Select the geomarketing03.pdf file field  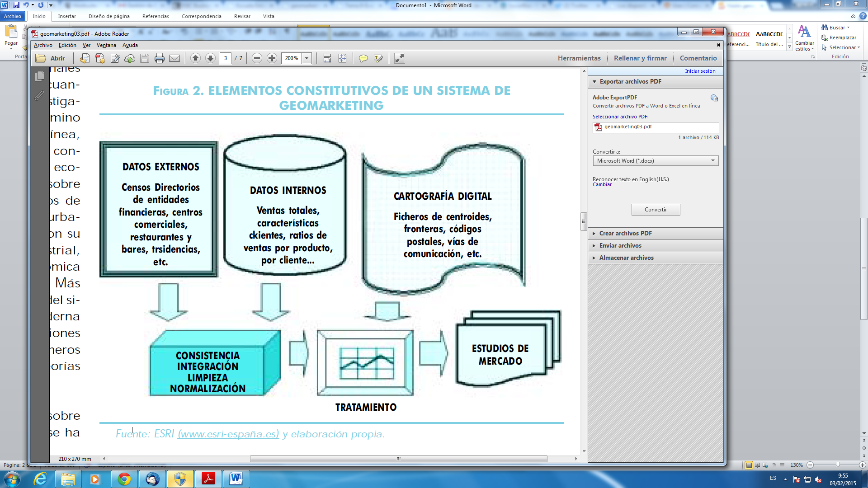tap(656, 127)
